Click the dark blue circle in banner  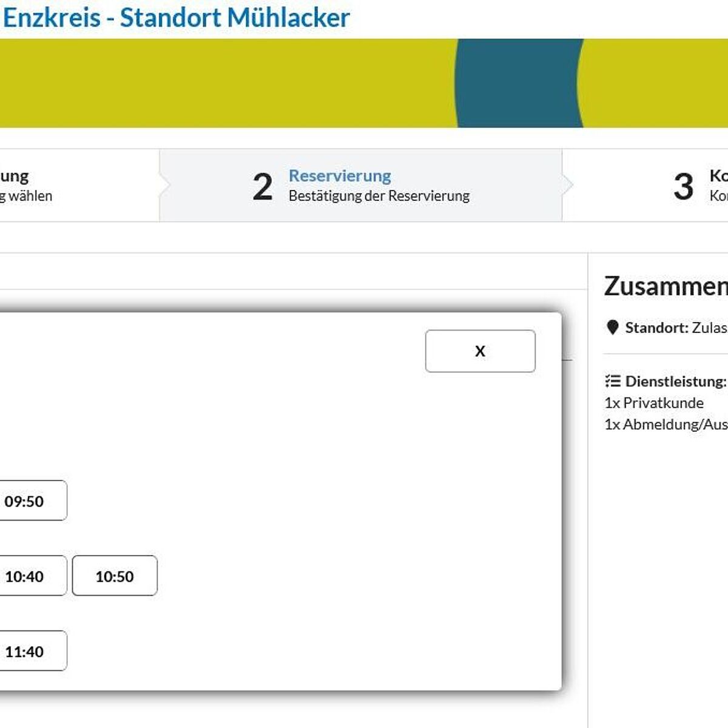[x=517, y=83]
